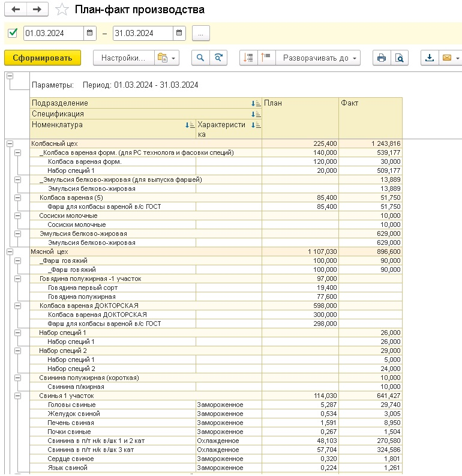Screen dimensions: 462x476
Task: Click the Сформировать button
Action: [x=42, y=58]
